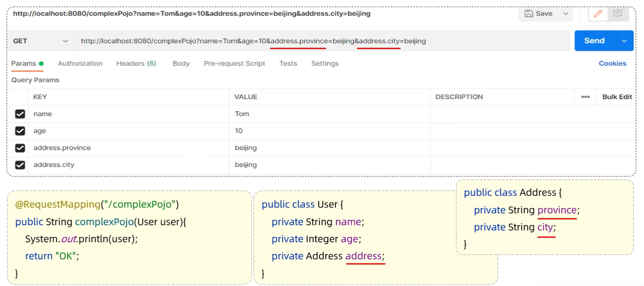This screenshot has width=644, height=286.
Task: Click the request URL input field
Action: [321, 41]
